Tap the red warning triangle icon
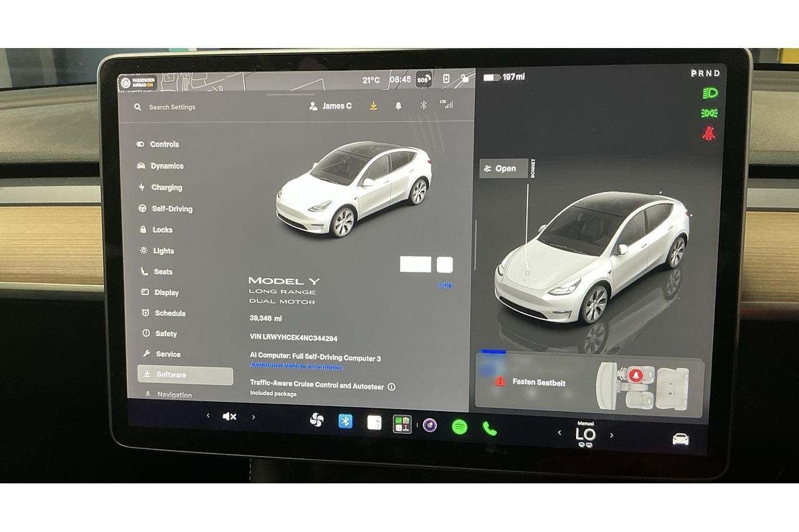Screen dimensions: 799x532 click(500, 381)
